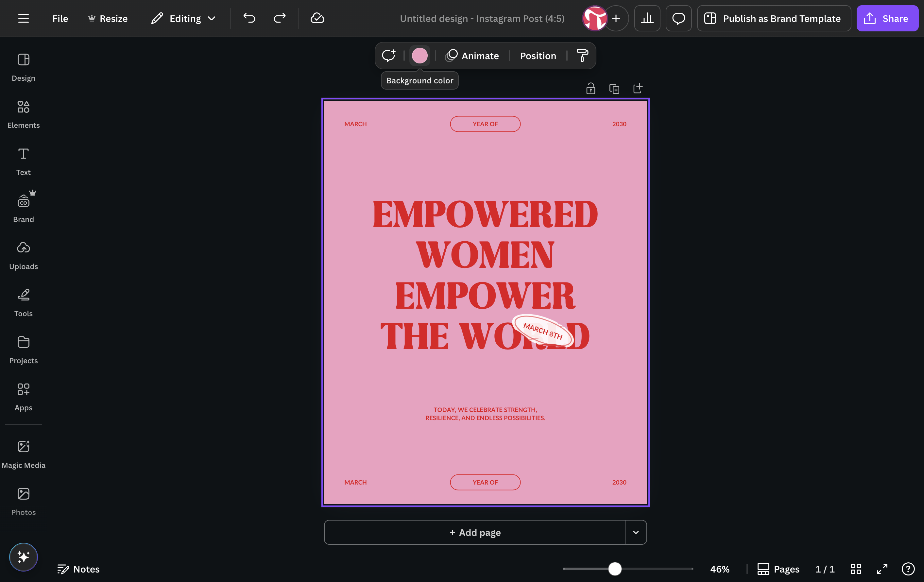Add a new page via top-right icon
The width and height of the screenshot is (924, 582).
pyautogui.click(x=638, y=89)
